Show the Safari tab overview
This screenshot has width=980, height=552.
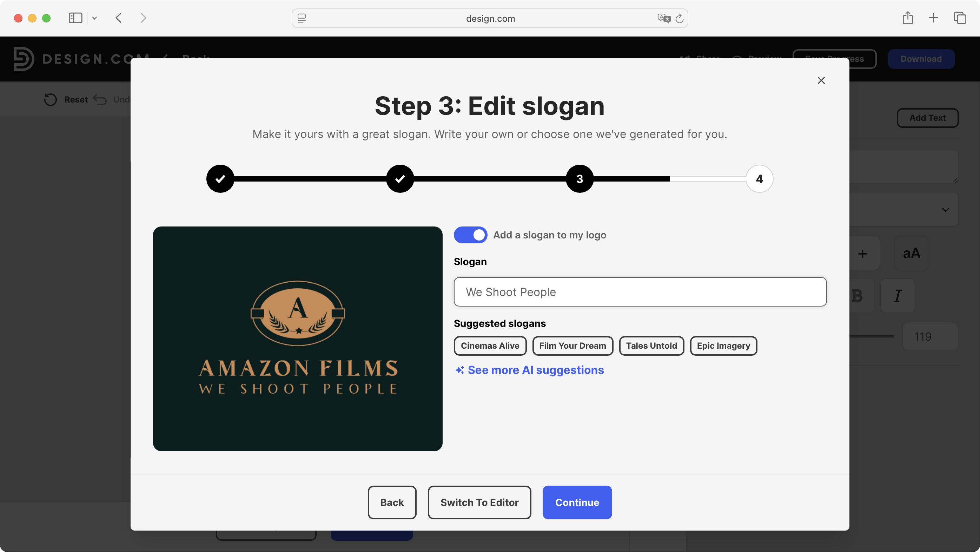click(960, 18)
